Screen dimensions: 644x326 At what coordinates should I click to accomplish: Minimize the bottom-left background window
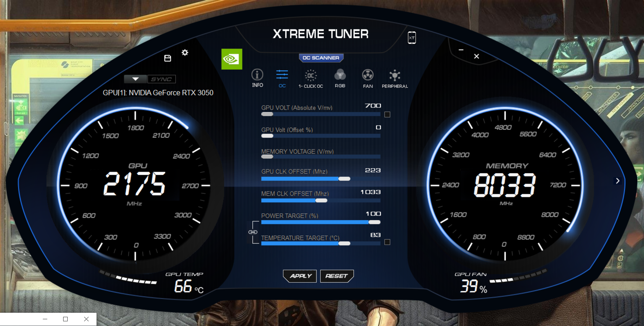[x=45, y=319]
